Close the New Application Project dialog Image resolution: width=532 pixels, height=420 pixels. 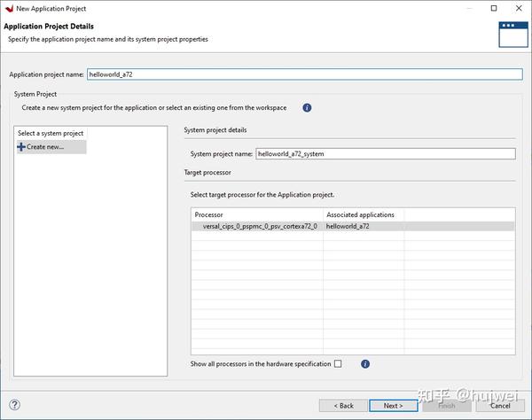pos(519,8)
